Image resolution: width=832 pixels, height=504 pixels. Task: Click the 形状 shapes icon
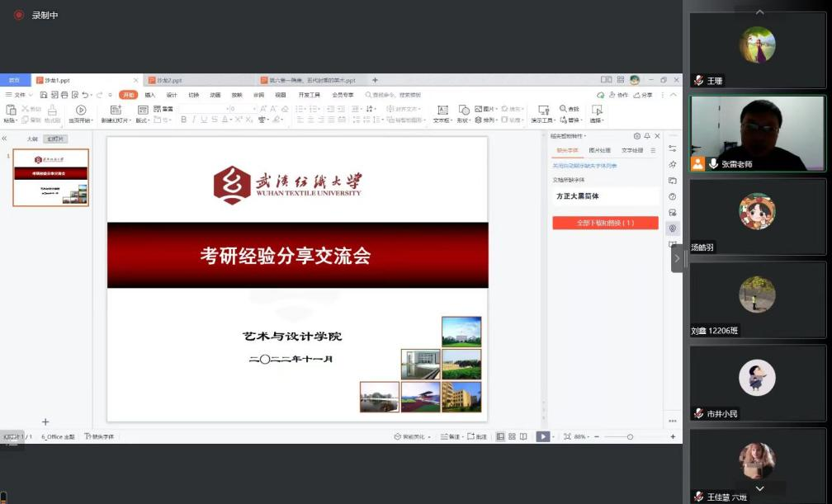coord(464,110)
